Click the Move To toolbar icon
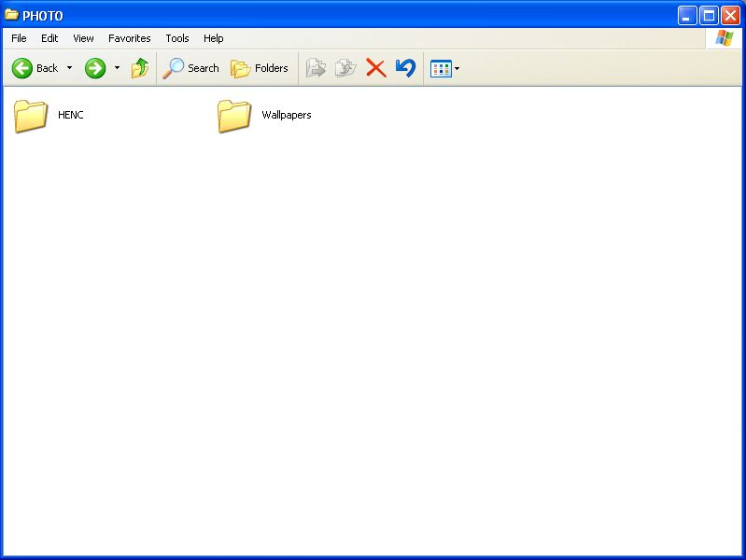Image resolution: width=746 pixels, height=560 pixels. pos(316,68)
